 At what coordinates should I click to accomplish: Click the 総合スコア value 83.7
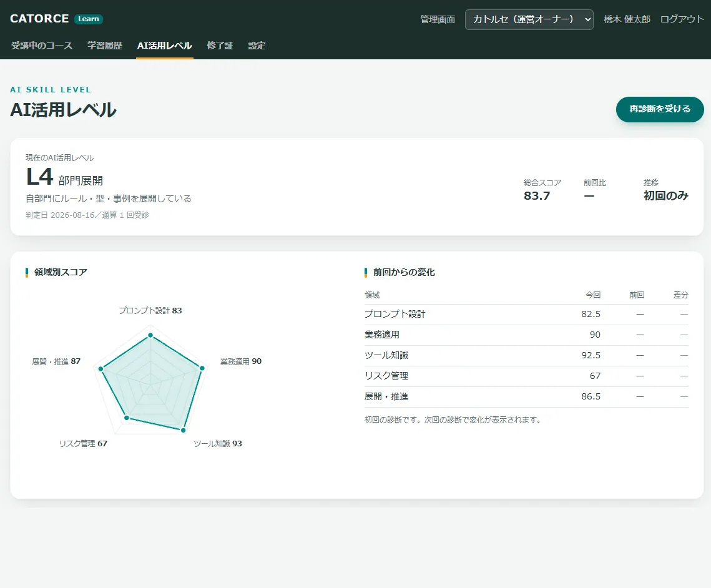pos(537,196)
